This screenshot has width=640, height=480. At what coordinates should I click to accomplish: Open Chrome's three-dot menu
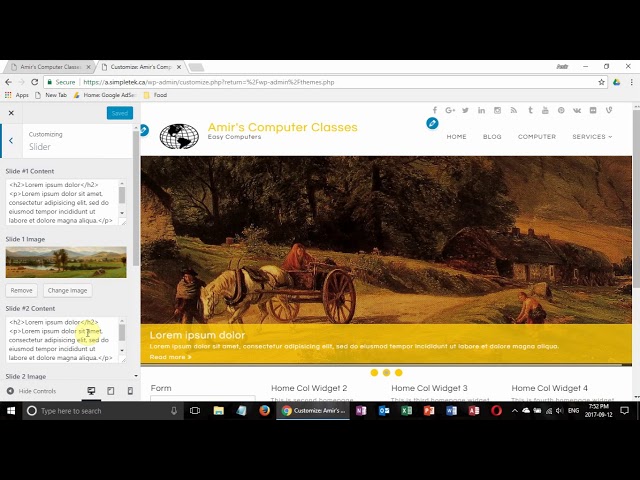click(631, 82)
